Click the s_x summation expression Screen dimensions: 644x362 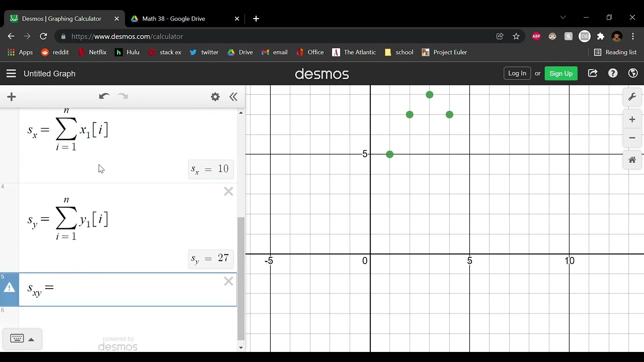click(x=67, y=130)
